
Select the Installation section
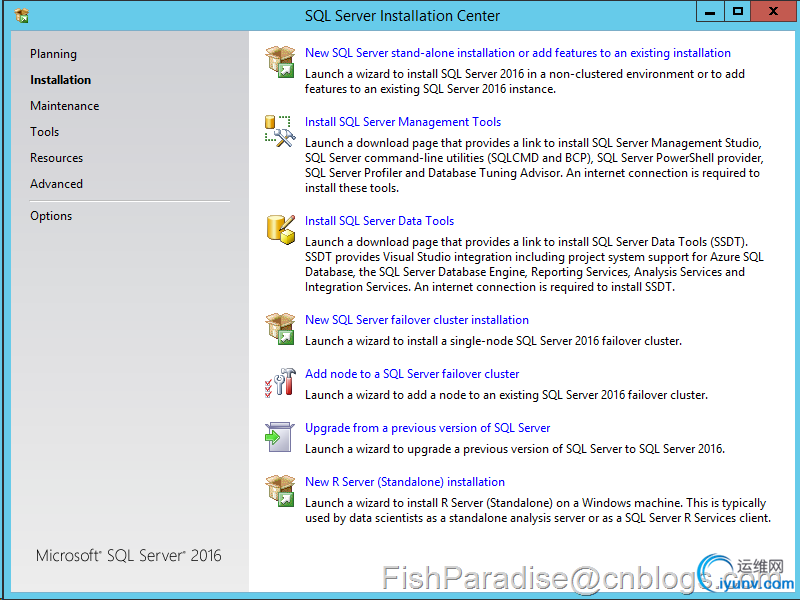click(x=61, y=80)
